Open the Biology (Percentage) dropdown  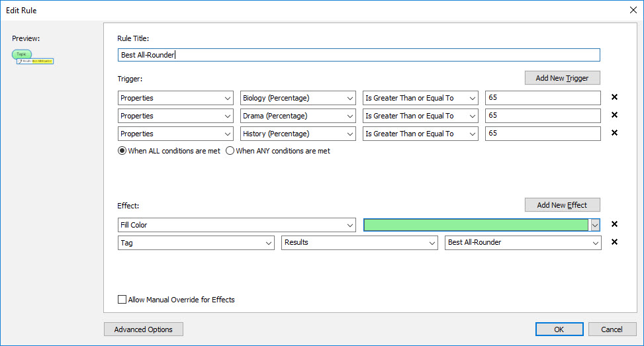click(x=298, y=98)
